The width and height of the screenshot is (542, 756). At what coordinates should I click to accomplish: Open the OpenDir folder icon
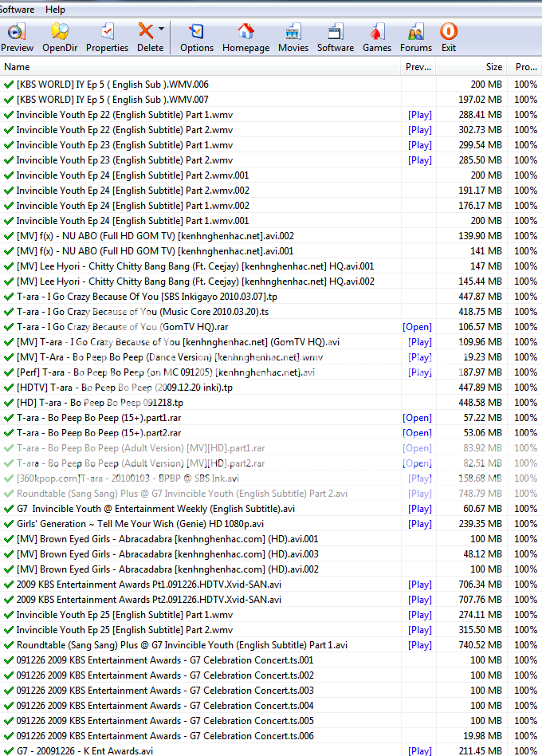pos(60,32)
